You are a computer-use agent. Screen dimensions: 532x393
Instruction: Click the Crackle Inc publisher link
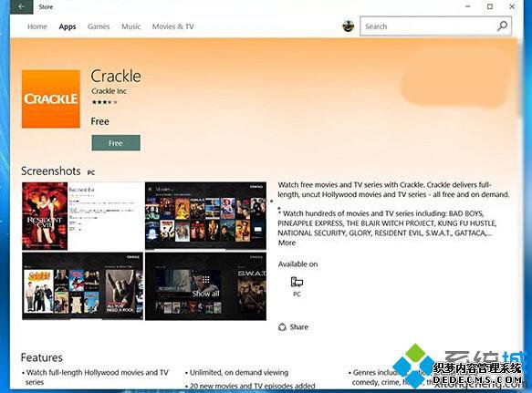110,91
